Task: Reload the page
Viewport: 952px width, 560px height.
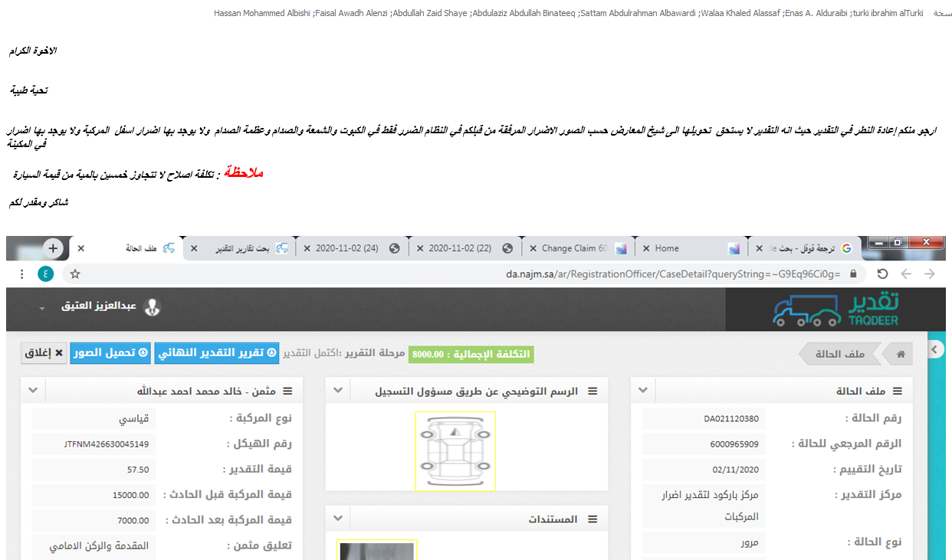Action: pos(882,274)
